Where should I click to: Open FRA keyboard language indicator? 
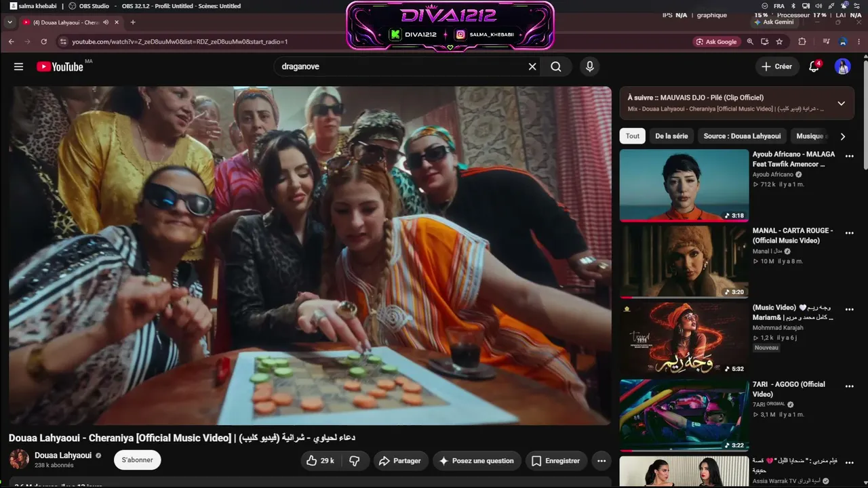point(779,5)
